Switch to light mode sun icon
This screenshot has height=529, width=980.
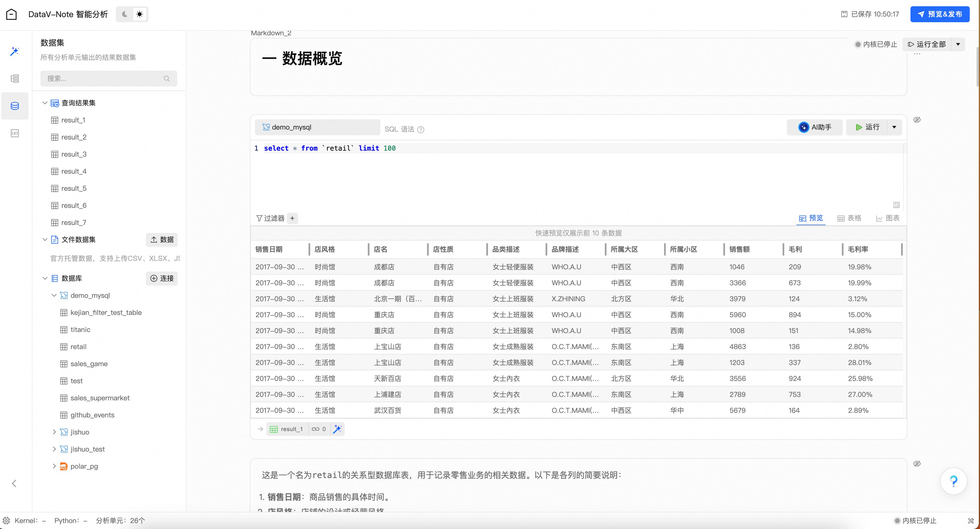tap(140, 15)
